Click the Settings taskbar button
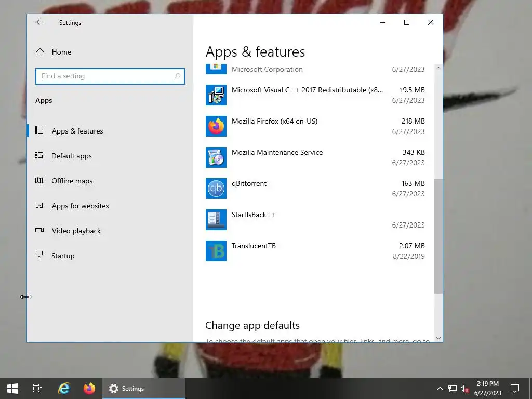Image resolution: width=532 pixels, height=399 pixels. pyautogui.click(x=144, y=389)
